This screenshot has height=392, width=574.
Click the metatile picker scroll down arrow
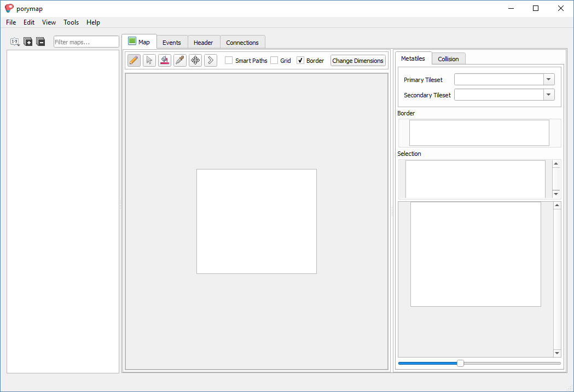[557, 353]
